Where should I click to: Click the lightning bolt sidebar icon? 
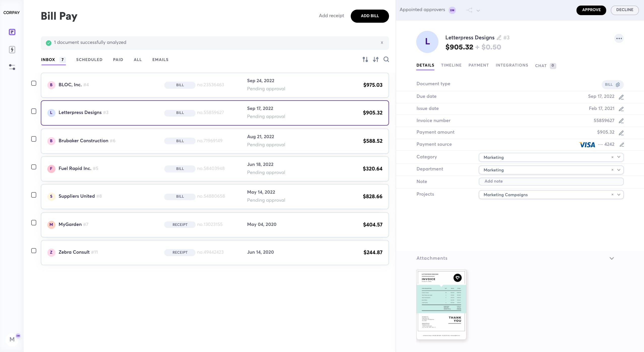point(12,50)
